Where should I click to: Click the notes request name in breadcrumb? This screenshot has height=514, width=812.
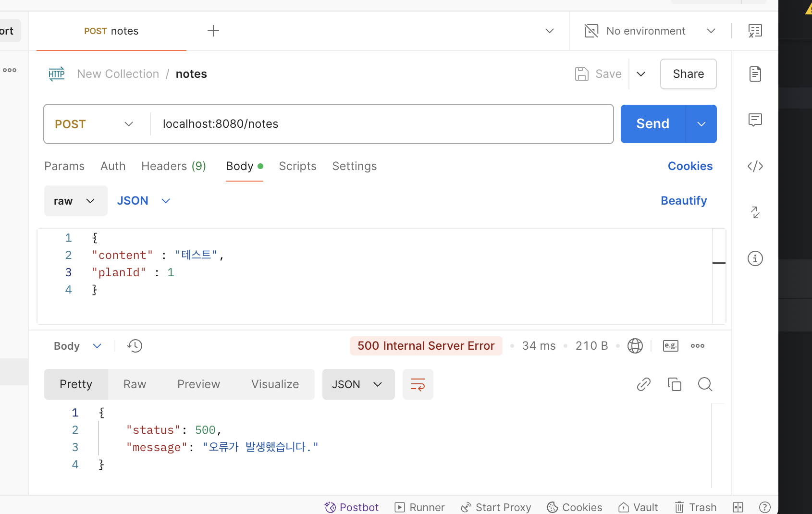[191, 74]
